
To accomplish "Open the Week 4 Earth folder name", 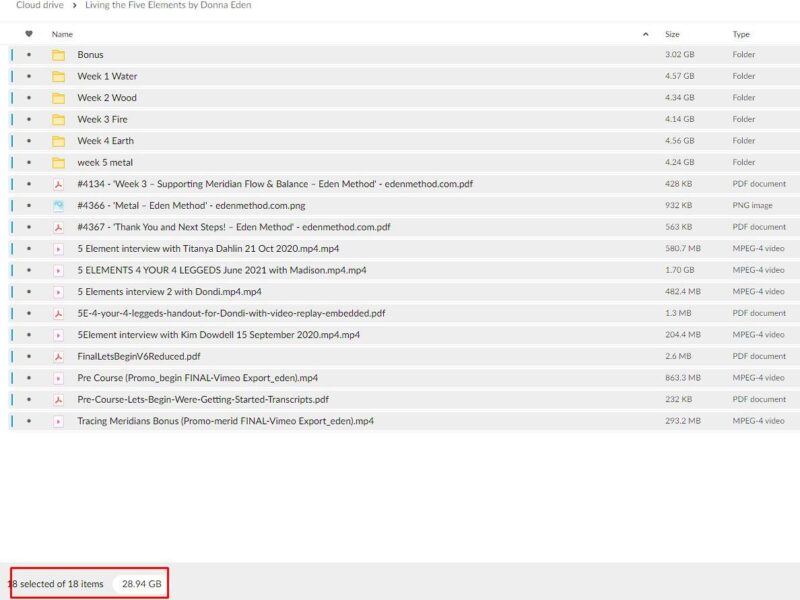I will 105,141.
